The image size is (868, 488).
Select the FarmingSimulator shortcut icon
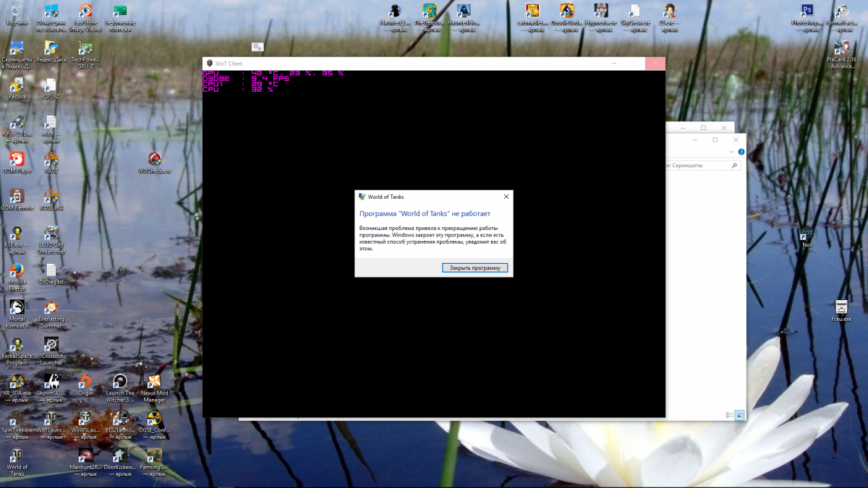pos(154,462)
